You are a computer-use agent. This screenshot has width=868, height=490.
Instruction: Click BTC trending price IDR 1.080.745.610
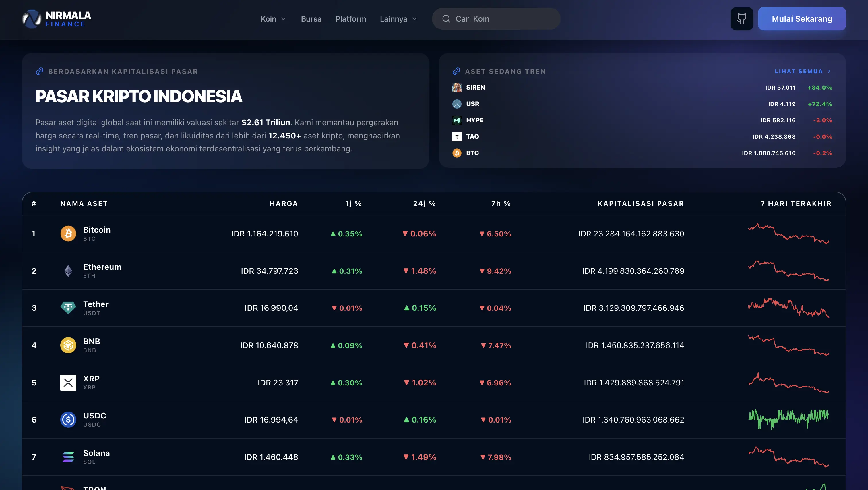pyautogui.click(x=769, y=153)
